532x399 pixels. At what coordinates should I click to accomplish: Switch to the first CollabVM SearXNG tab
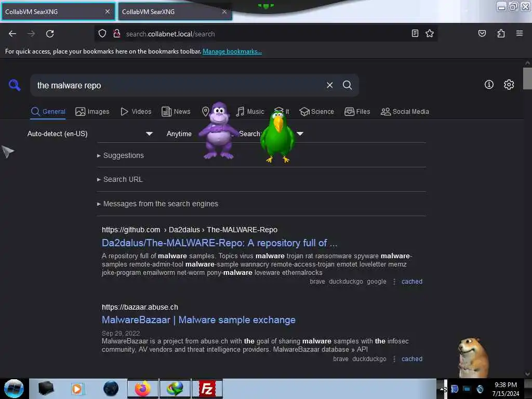pos(58,11)
